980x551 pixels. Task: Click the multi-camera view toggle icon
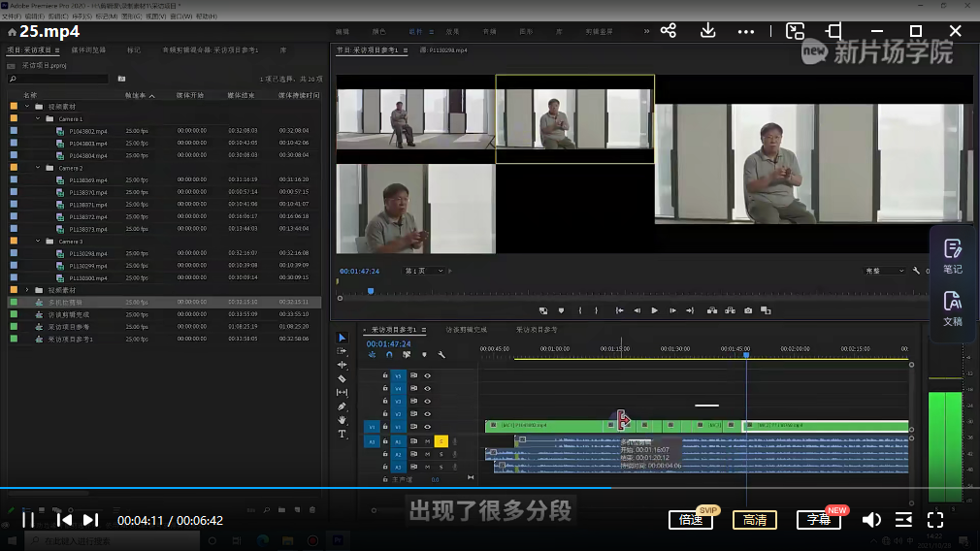point(543,310)
